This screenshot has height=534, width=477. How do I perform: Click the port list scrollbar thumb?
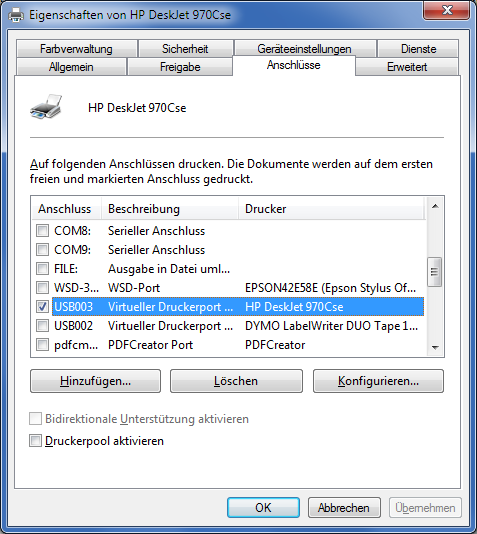click(x=434, y=272)
